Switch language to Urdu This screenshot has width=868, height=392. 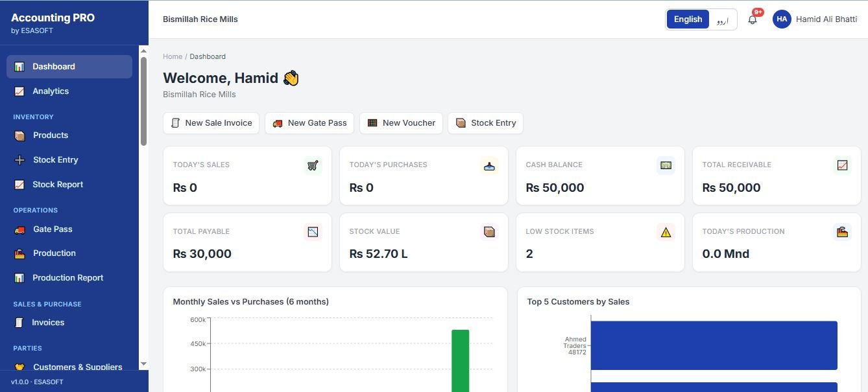(x=722, y=19)
